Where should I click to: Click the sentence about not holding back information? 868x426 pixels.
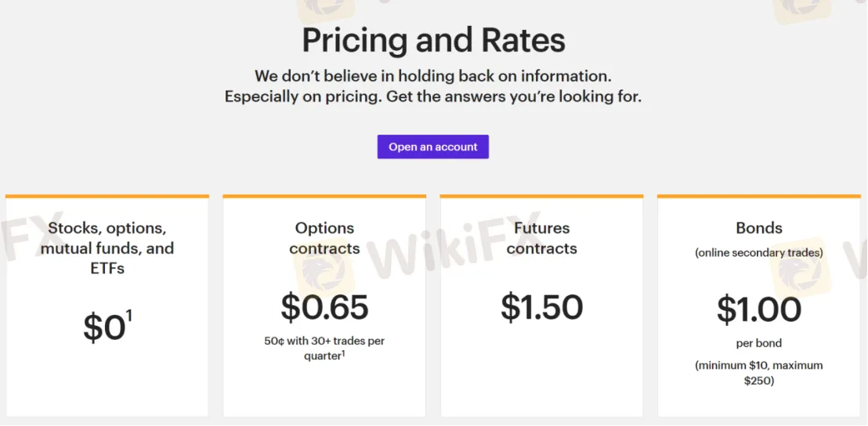[432, 76]
